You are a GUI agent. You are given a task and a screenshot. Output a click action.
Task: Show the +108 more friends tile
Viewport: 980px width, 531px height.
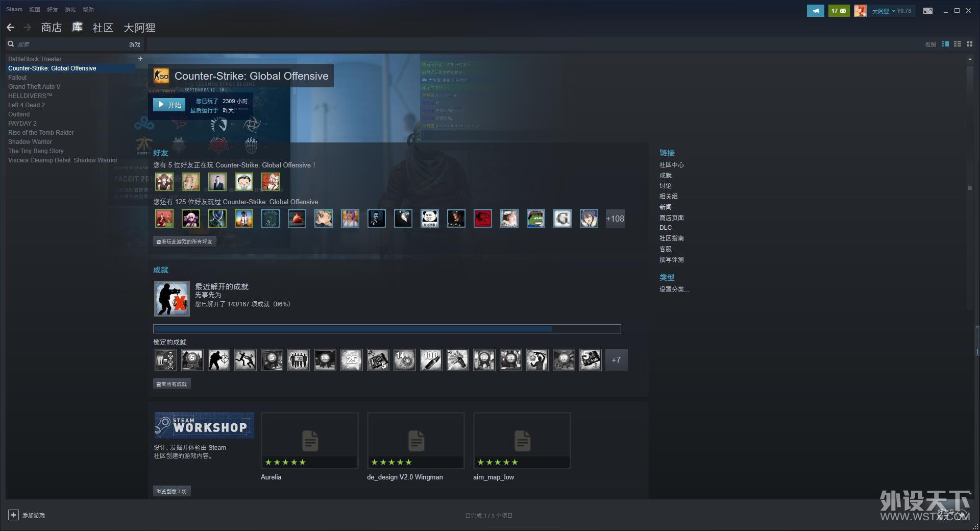tap(615, 219)
